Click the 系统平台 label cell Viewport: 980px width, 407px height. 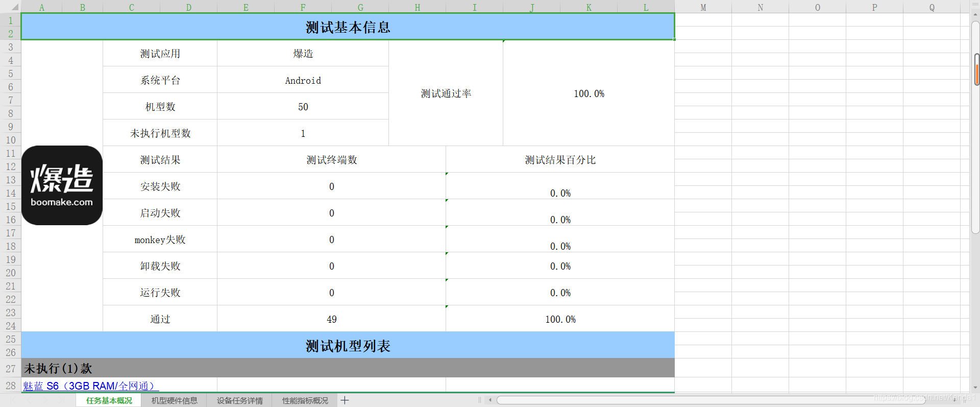160,80
